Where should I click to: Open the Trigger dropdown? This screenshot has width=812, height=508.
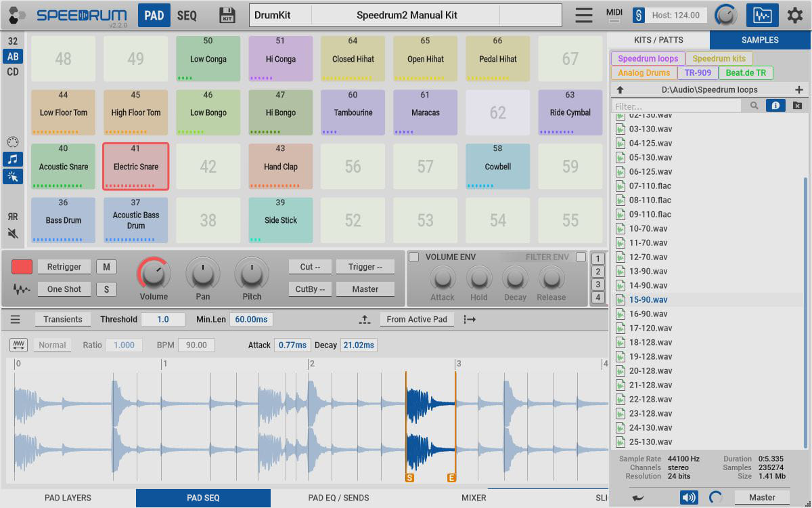click(x=365, y=267)
